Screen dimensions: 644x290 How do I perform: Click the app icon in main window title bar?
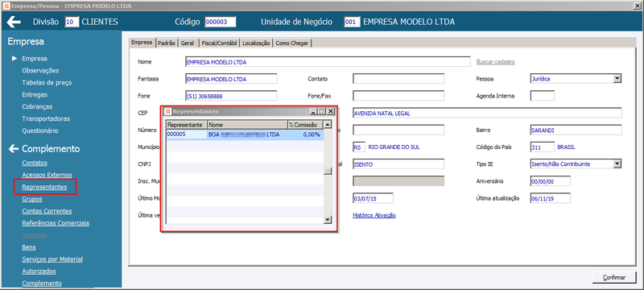pyautogui.click(x=6, y=6)
